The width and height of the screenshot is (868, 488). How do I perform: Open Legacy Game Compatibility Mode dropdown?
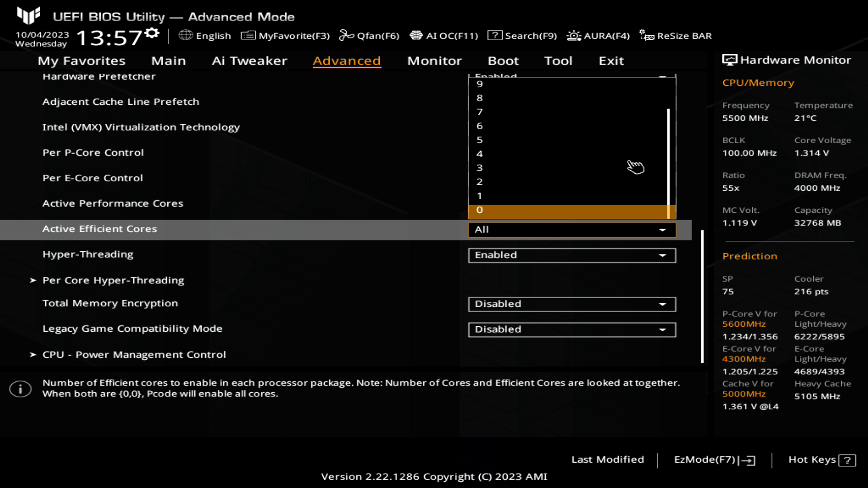pyautogui.click(x=572, y=329)
